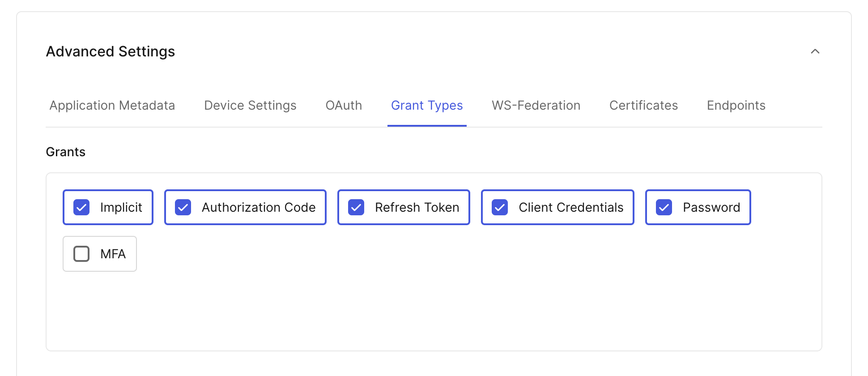Click the 'Password' label text
The width and height of the screenshot is (868, 376).
(x=711, y=207)
